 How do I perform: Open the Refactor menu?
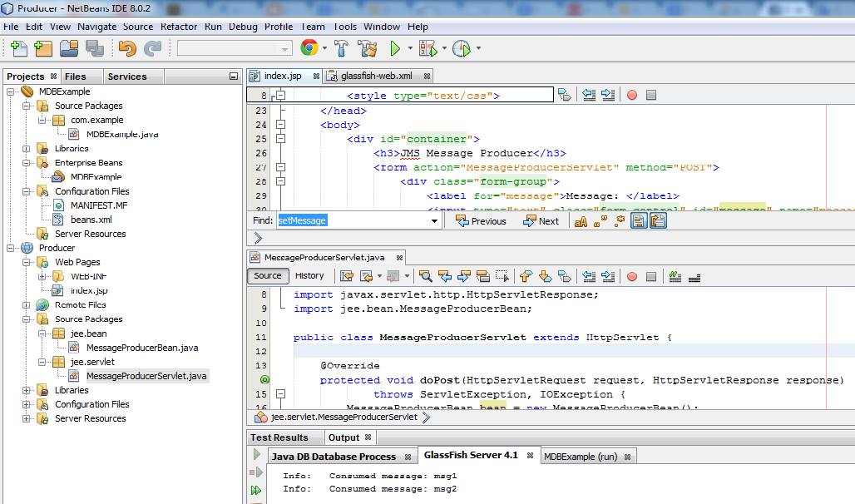point(179,27)
